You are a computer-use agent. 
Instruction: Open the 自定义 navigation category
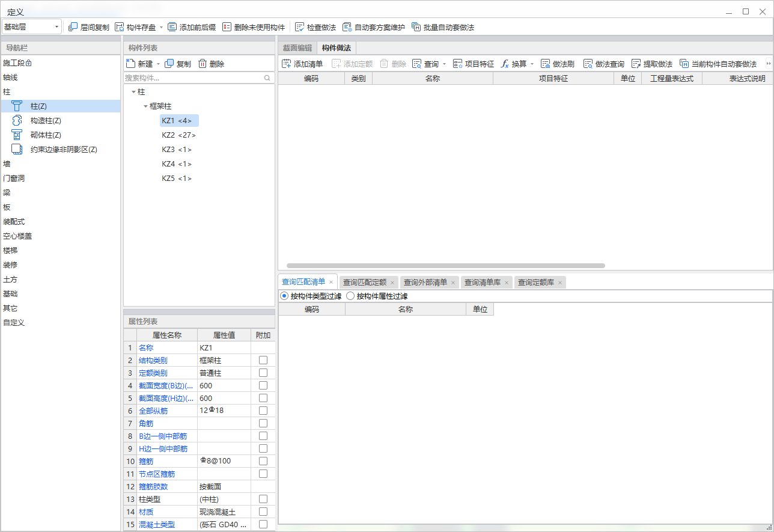point(14,322)
